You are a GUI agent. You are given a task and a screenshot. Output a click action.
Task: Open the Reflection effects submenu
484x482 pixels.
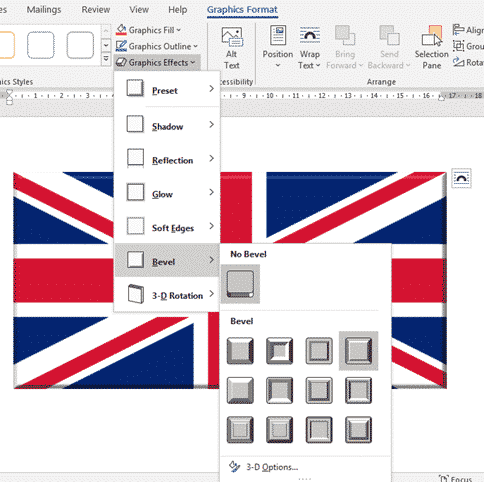[167, 159]
